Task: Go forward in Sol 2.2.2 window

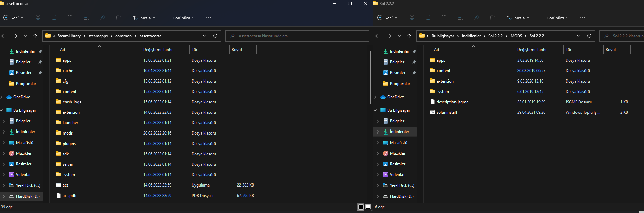Action: pos(389,36)
